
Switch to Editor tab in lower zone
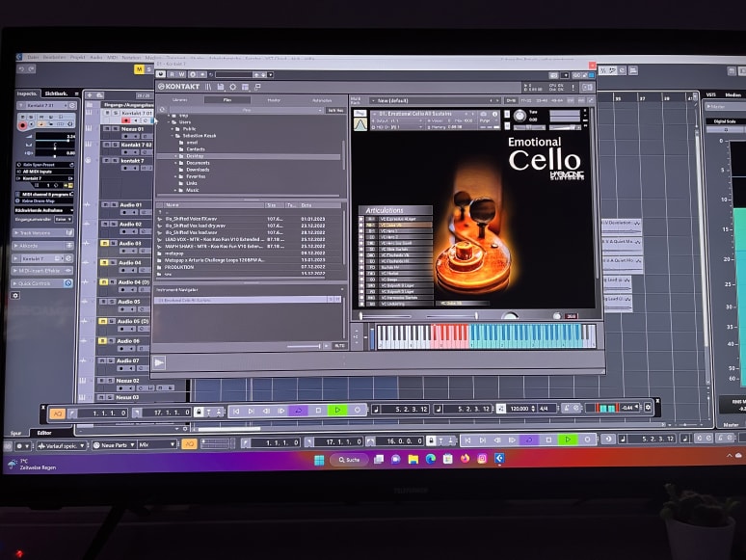tap(43, 433)
